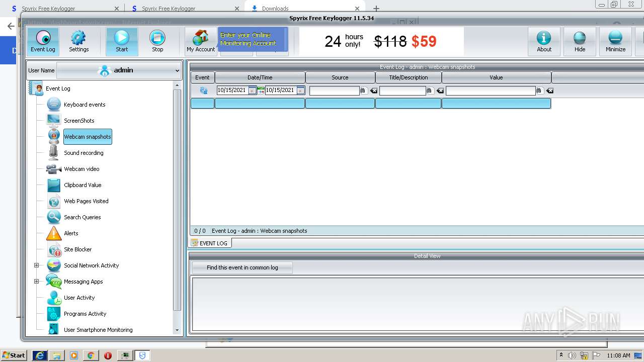Open the Event Log toolbar button
Image resolution: width=644 pixels, height=362 pixels.
(x=43, y=41)
